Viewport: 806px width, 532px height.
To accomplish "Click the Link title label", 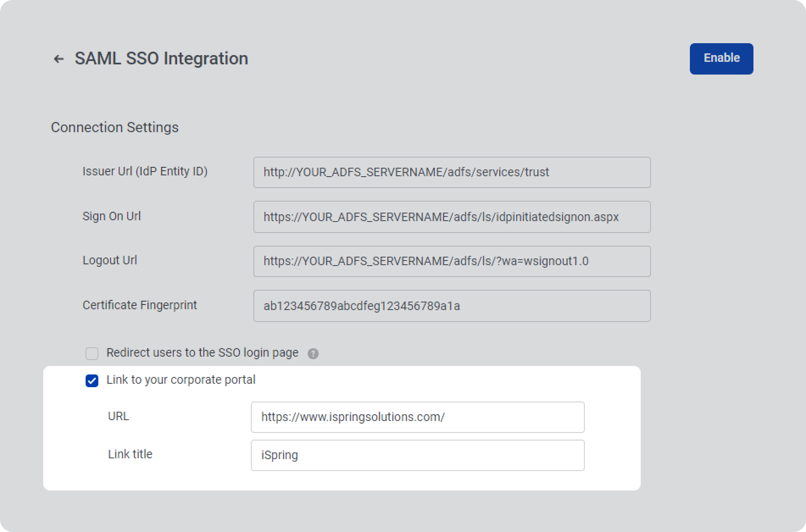I will click(x=130, y=454).
